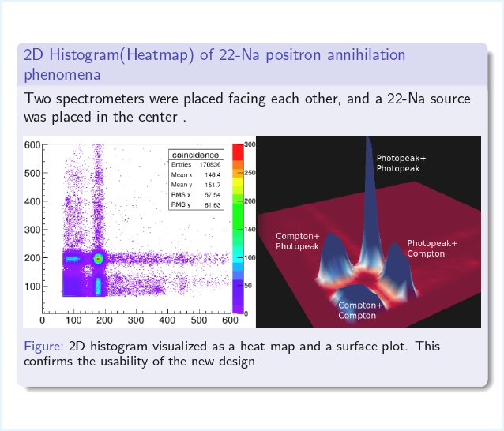Click the bright photopeak hotspot in heatmap
The width and height of the screenshot is (504, 431).
point(99,259)
